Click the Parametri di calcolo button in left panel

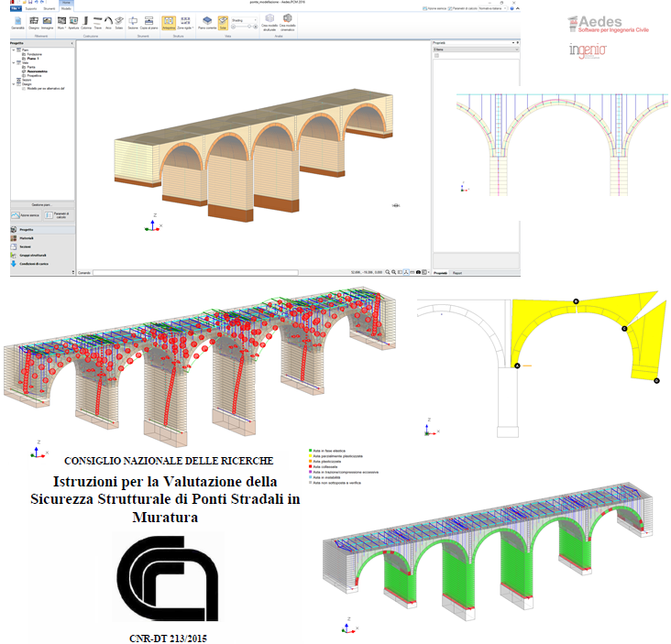(59, 215)
